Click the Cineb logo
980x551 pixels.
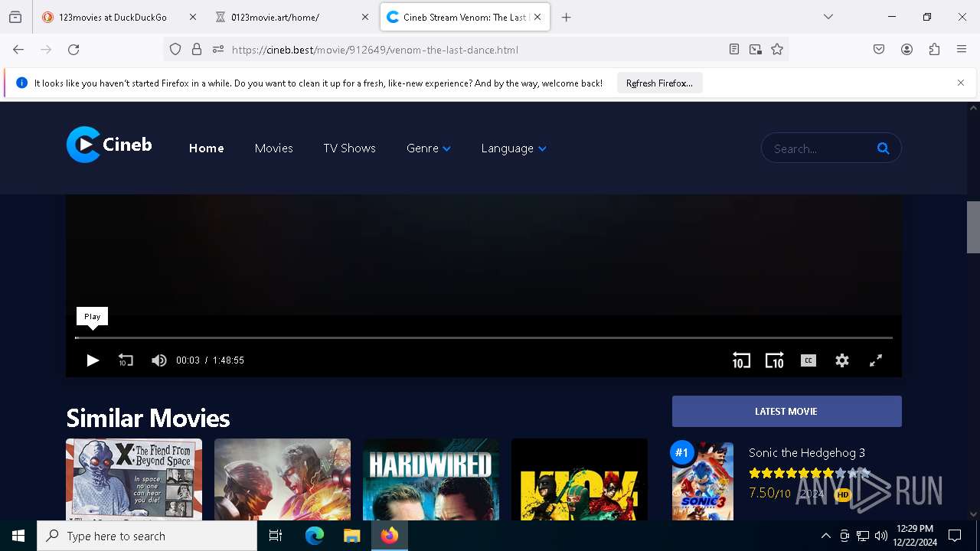[x=109, y=145]
